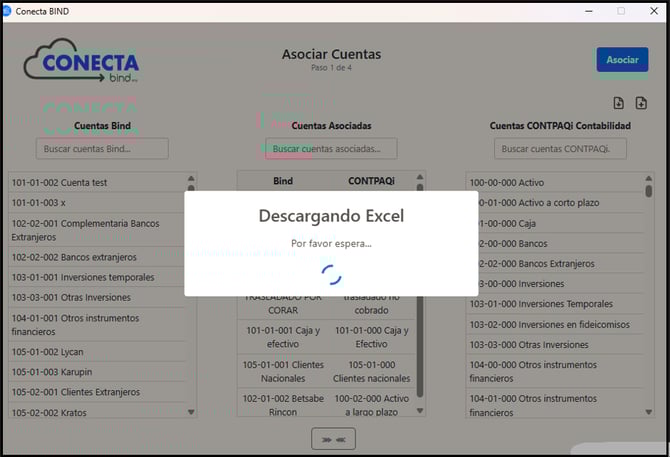Viewport: 670px width, 457px height.
Task: Click cell 101-01-000 Caja y Efectivo
Action: (371, 337)
